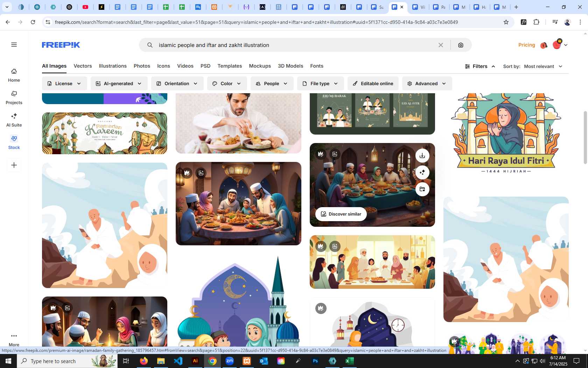Screen dimensions: 588x368
Task: Switch to the Templates tab
Action: (x=230, y=66)
